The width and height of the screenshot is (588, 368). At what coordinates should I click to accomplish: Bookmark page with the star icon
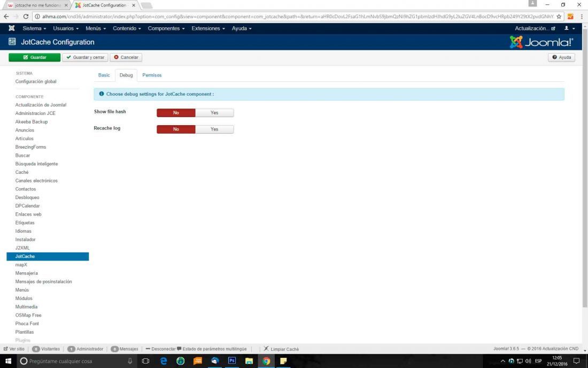tap(559, 17)
